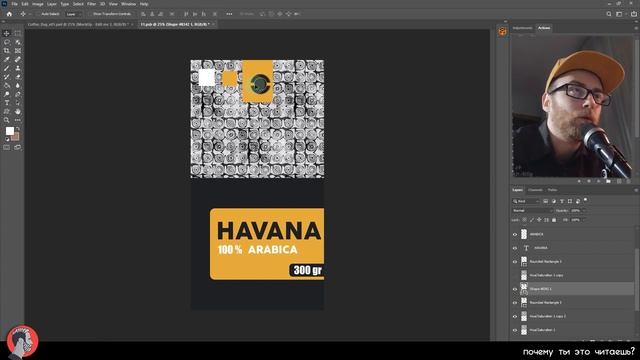The image size is (640, 360).
Task: Select the Paint Bucket tool
Action: tap(7, 85)
